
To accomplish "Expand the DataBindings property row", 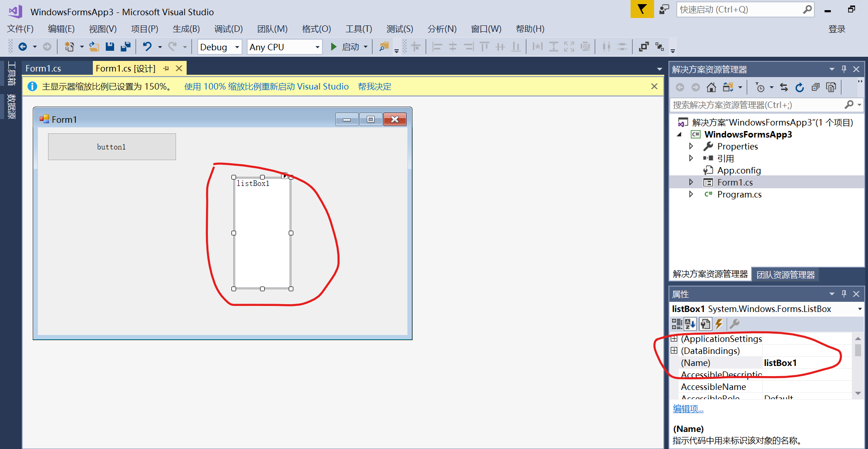I will coord(675,350).
